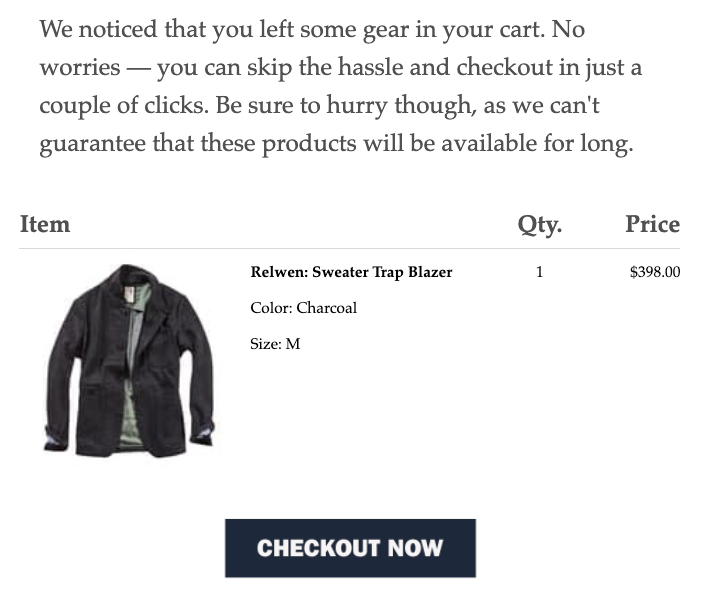
Task: Click the word "cart" in the intro paragraph
Action: [x=514, y=29]
